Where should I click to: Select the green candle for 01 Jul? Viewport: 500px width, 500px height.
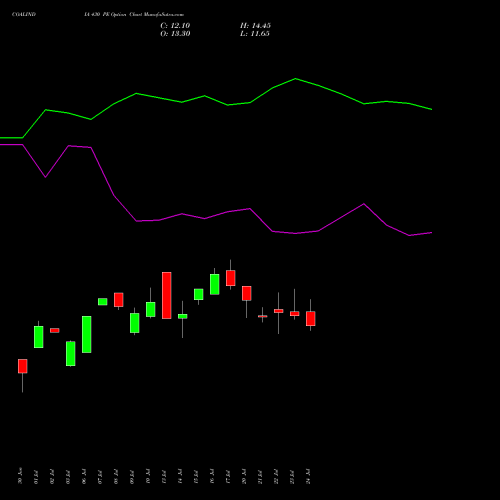pyautogui.click(x=39, y=337)
